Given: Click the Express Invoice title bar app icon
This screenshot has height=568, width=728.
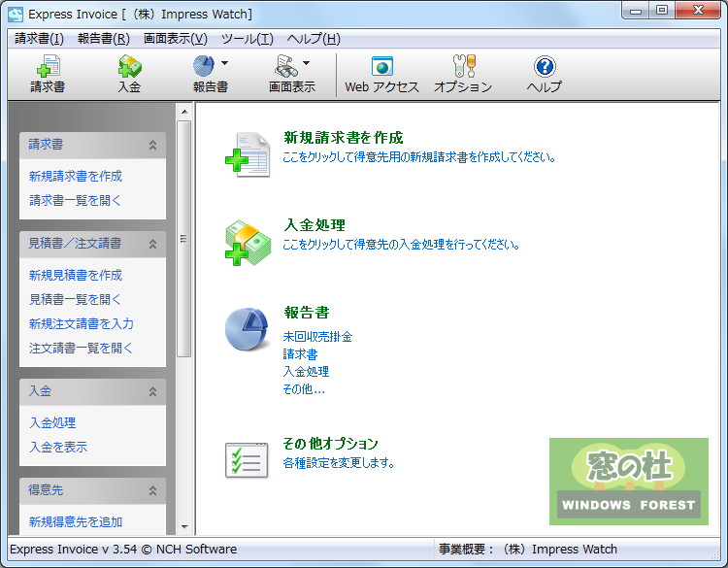Looking at the screenshot, I should tap(16, 15).
